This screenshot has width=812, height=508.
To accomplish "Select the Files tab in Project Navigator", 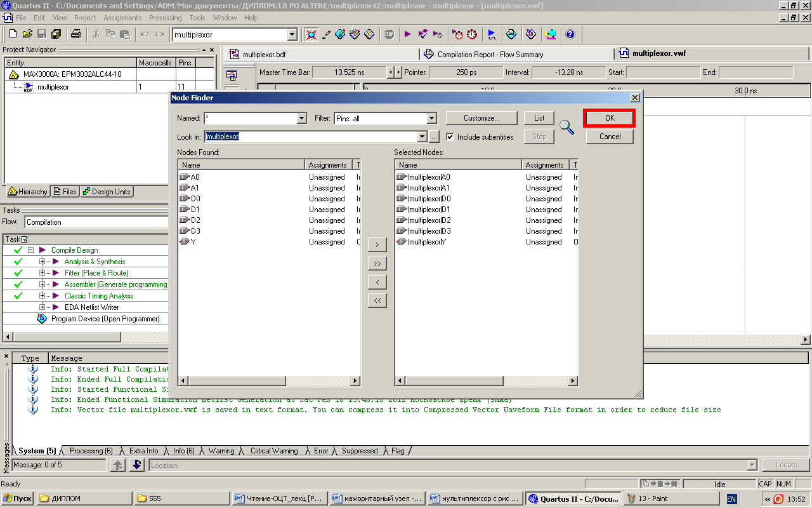I will tap(65, 192).
